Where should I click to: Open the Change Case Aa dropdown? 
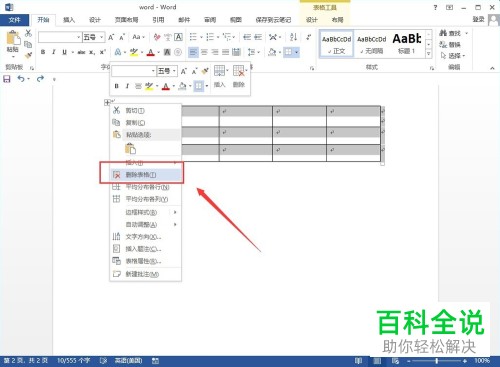(138, 37)
